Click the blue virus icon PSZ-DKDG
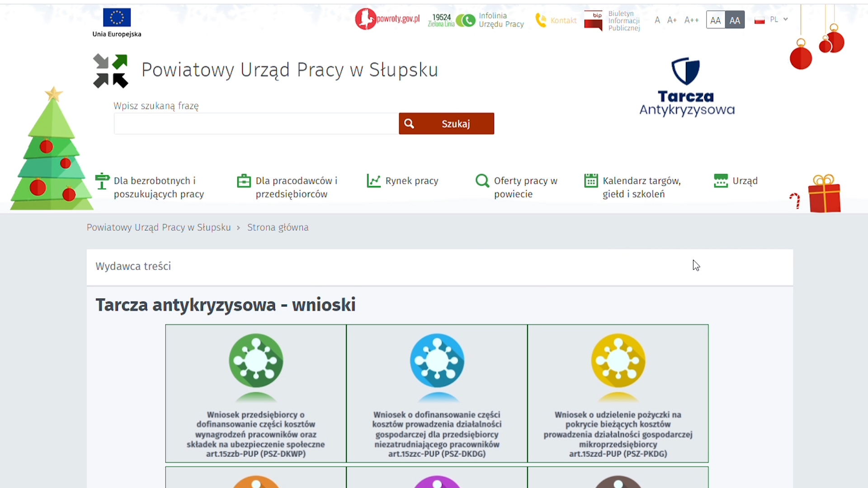The width and height of the screenshot is (868, 488). [437, 361]
